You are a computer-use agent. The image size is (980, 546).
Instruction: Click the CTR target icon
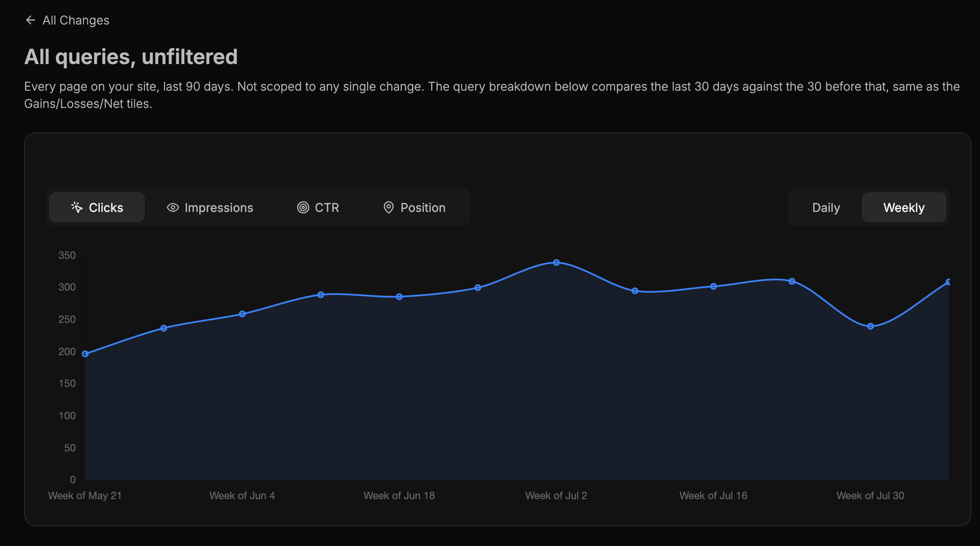[x=303, y=208]
